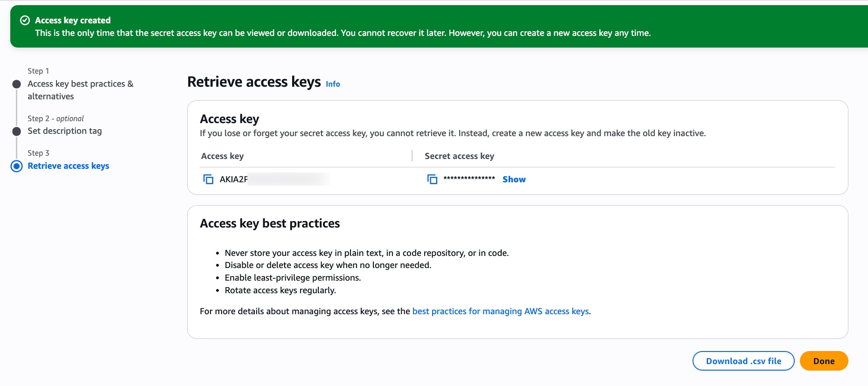
Task: Click the Done button
Action: [x=824, y=360]
